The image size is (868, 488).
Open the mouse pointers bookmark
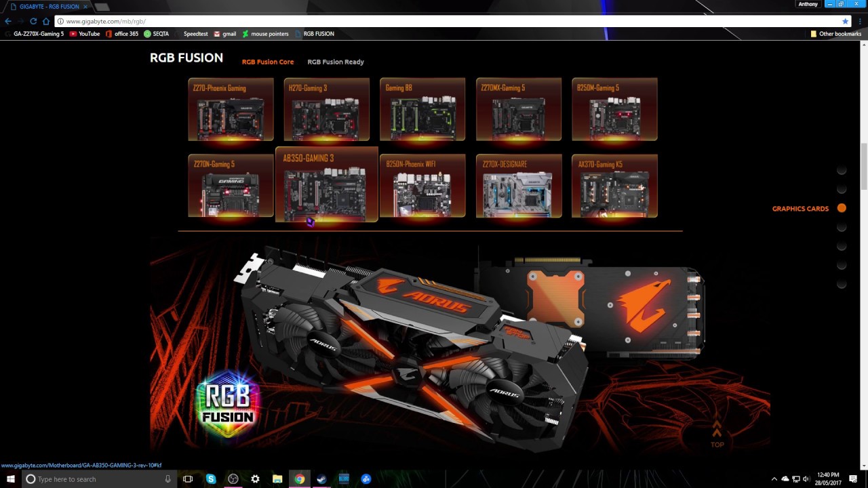point(265,34)
